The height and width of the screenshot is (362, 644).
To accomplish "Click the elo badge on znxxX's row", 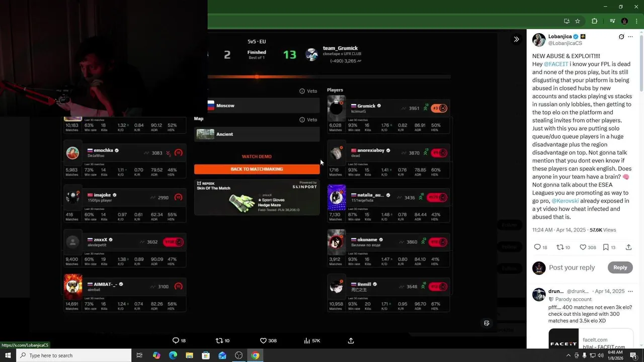I will (174, 242).
